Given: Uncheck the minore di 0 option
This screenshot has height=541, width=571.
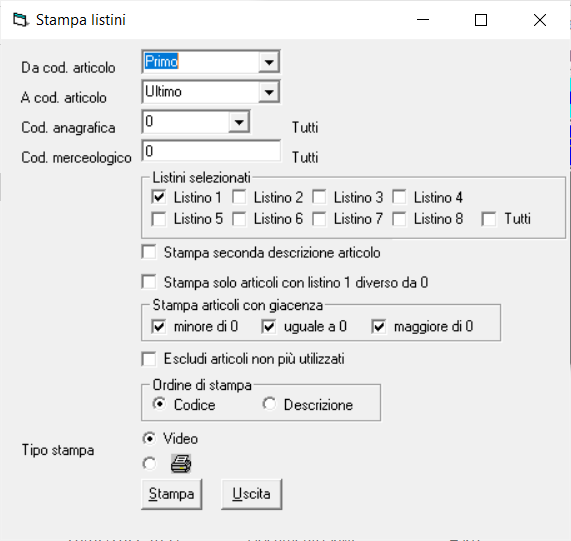Looking at the screenshot, I should pos(159,326).
